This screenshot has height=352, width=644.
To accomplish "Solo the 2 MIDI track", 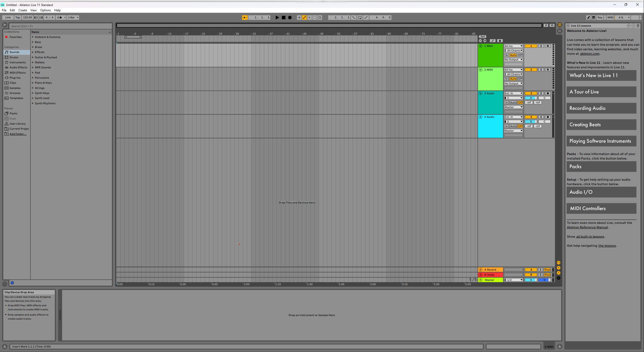I will (541, 70).
